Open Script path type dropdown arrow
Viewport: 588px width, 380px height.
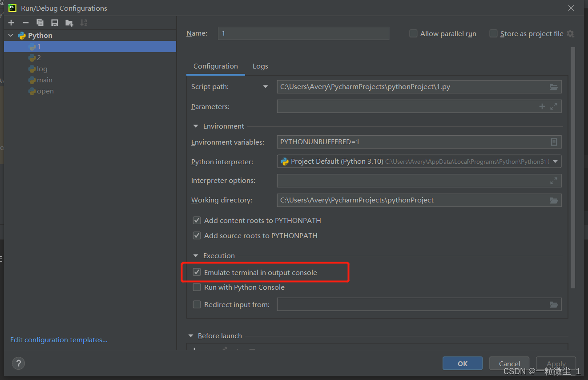[266, 87]
